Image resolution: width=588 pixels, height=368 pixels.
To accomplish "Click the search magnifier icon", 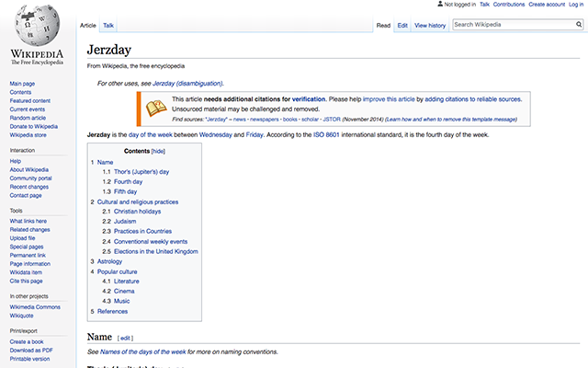I will pos(579,25).
